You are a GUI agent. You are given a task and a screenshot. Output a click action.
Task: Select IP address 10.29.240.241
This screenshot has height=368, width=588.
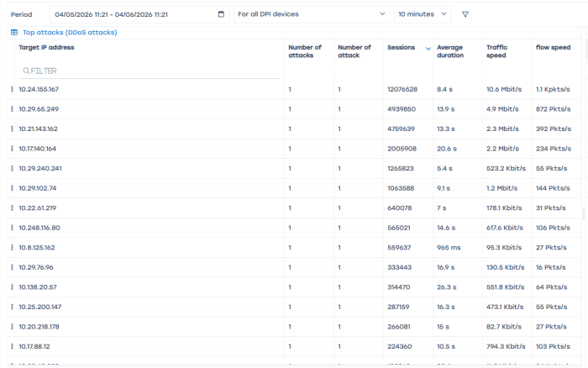(40, 168)
